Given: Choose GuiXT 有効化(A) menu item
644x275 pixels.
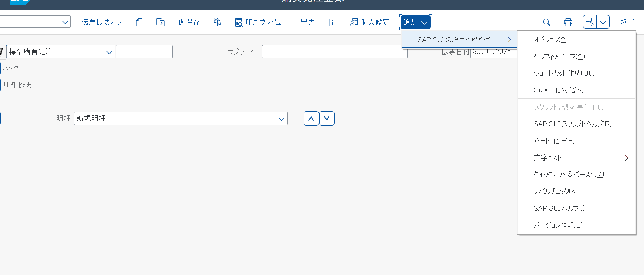Looking at the screenshot, I should coord(576,90).
